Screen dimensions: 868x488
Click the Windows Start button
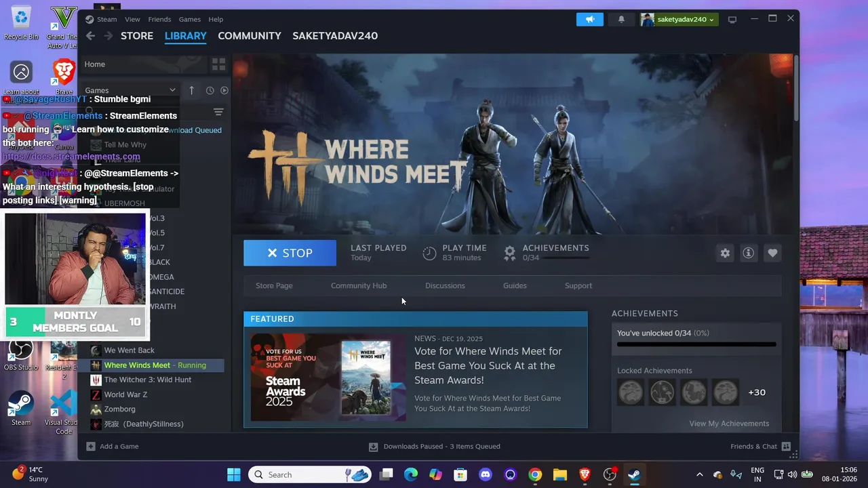[233, 474]
